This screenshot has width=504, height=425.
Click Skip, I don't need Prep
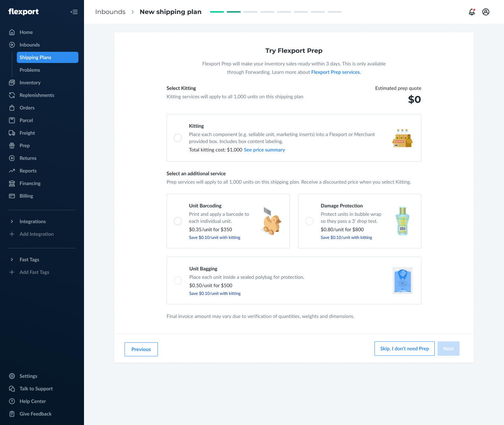point(404,349)
